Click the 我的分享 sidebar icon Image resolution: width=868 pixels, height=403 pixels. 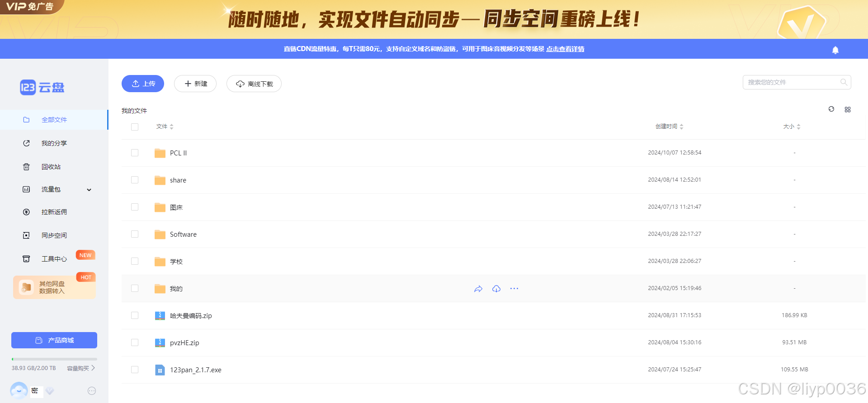[x=26, y=143]
